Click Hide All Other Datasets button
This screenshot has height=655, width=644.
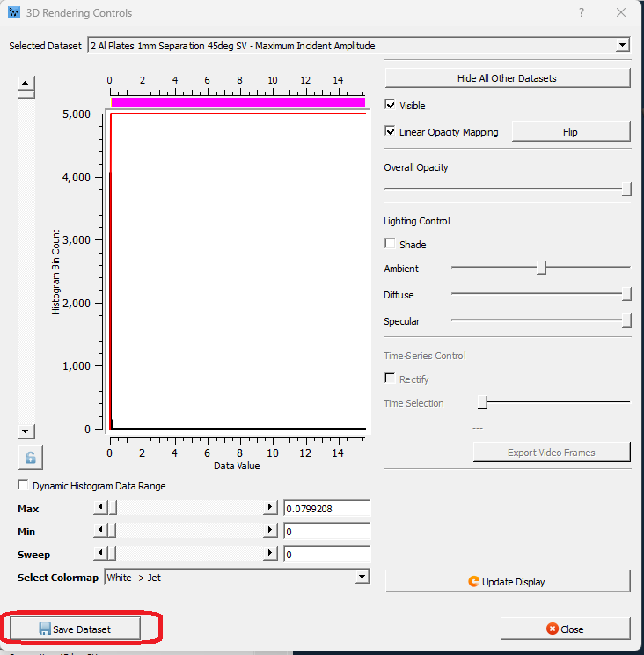point(507,78)
